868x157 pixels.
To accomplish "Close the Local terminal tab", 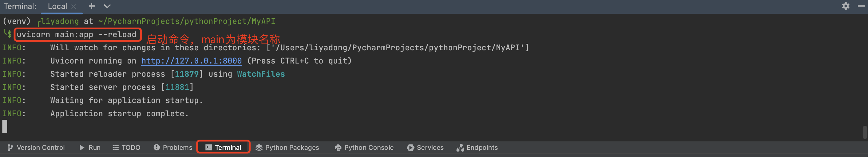I will 74,6.
